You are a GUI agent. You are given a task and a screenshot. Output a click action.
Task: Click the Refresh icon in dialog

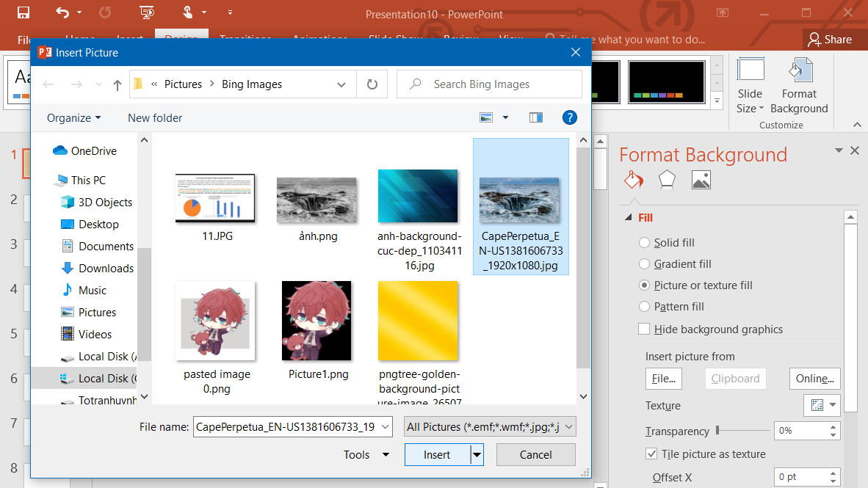tap(372, 84)
